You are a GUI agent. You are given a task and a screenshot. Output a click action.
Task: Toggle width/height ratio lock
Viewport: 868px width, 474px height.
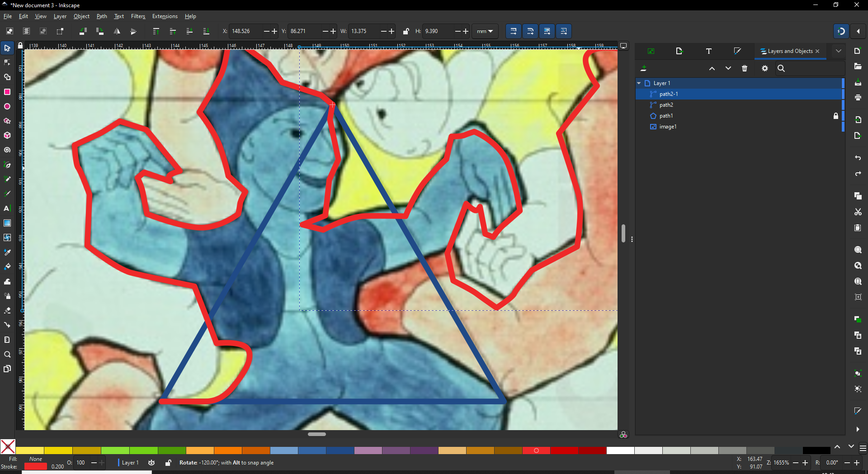[406, 31]
